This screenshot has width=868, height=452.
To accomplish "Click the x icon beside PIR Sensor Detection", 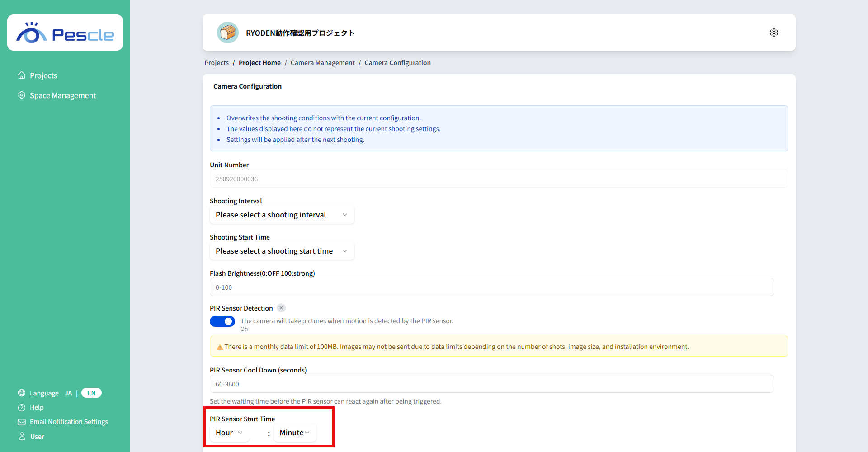I will pos(281,308).
